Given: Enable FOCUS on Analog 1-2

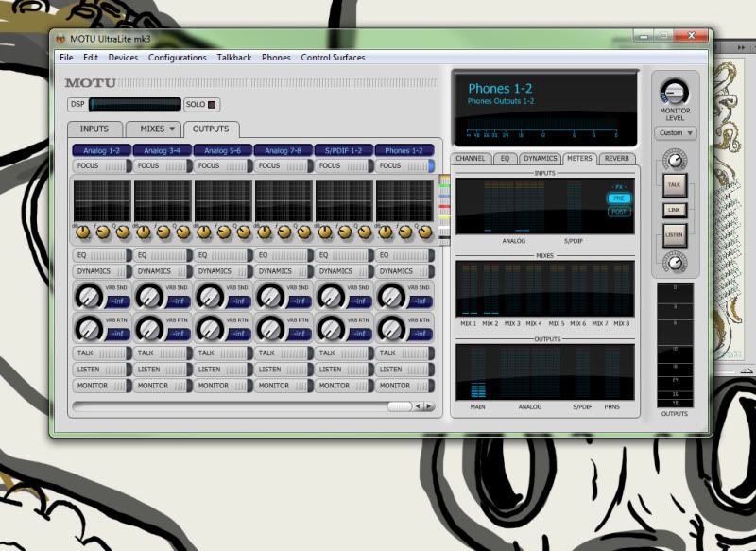Looking at the screenshot, I should [x=102, y=165].
